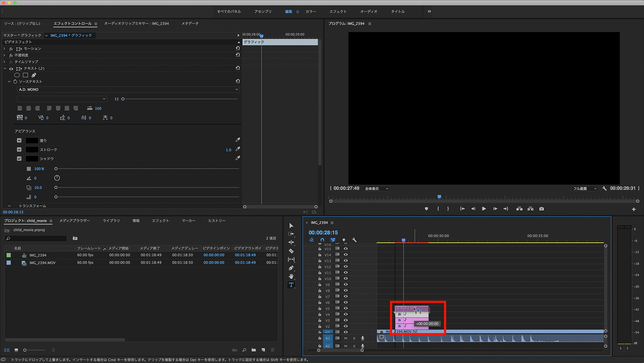
Task: Select the Track Select Forward tool
Action: pyautogui.click(x=291, y=234)
